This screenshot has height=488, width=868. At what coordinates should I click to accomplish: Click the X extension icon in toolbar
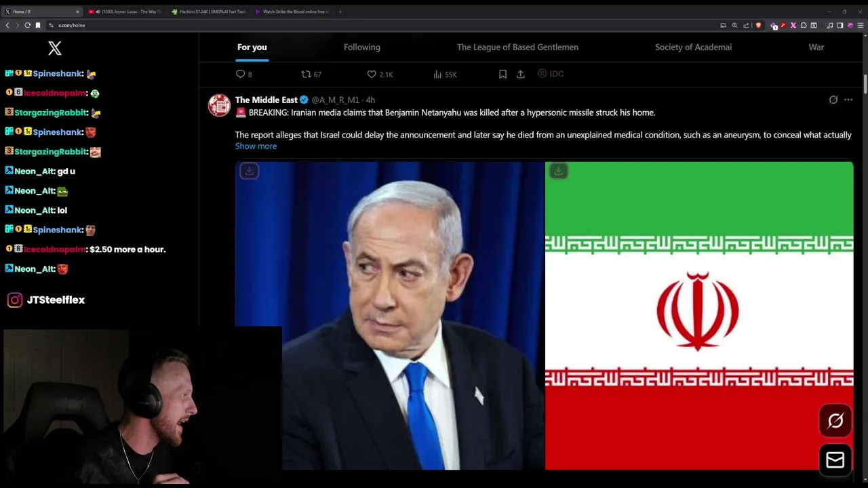[793, 25]
